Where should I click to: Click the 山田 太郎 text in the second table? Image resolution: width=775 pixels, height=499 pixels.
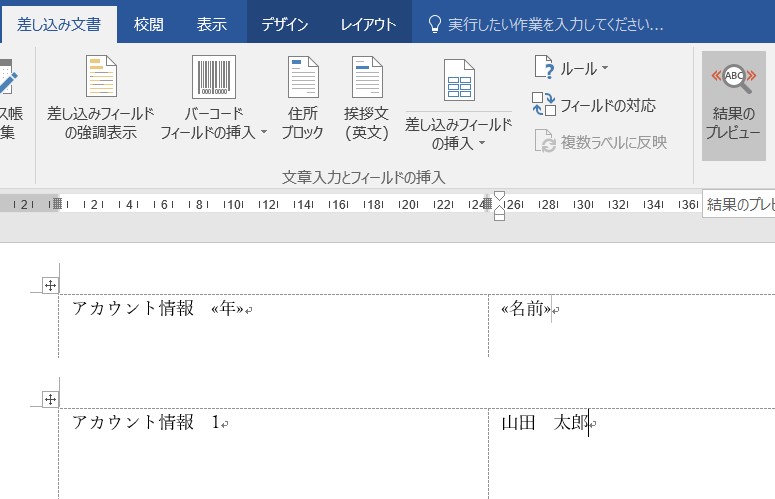coord(545,423)
